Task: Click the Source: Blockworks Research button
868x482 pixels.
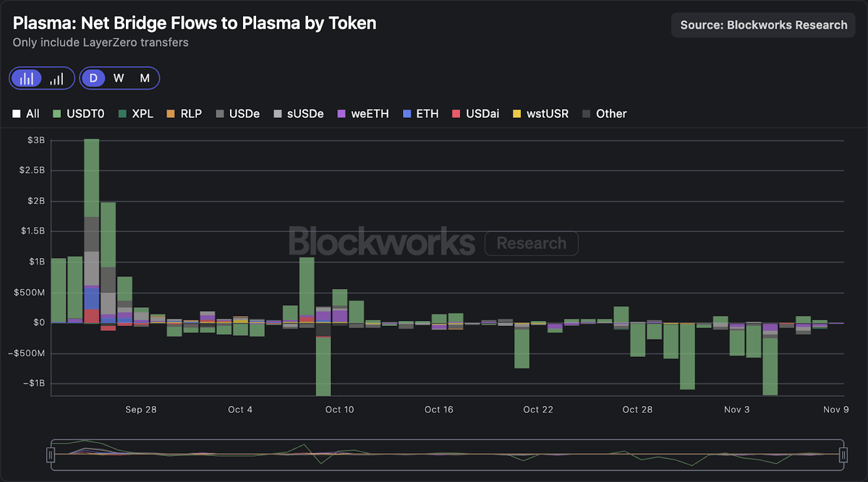Action: 763,25
